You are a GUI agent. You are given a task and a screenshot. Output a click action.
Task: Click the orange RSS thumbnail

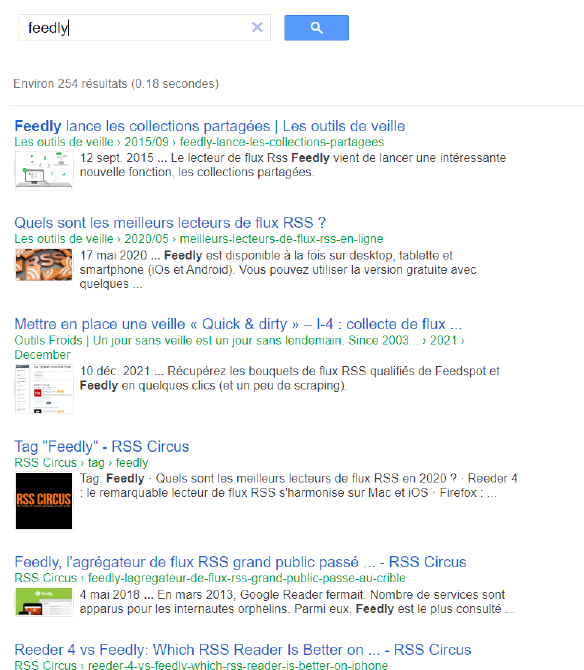tap(44, 265)
